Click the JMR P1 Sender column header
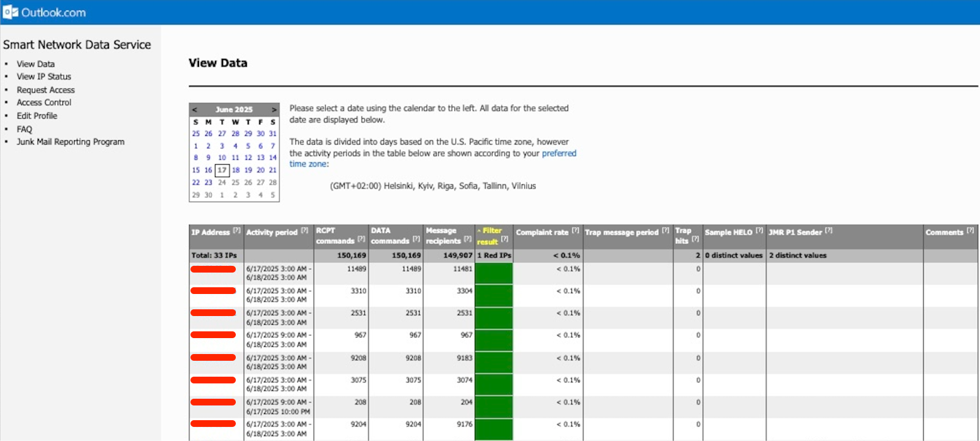 click(796, 232)
